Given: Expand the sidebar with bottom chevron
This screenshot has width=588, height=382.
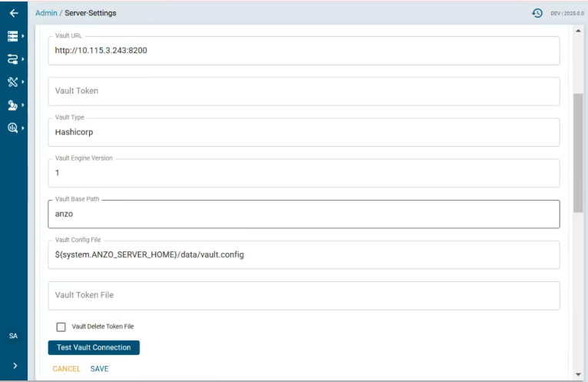Looking at the screenshot, I should tap(15, 365).
